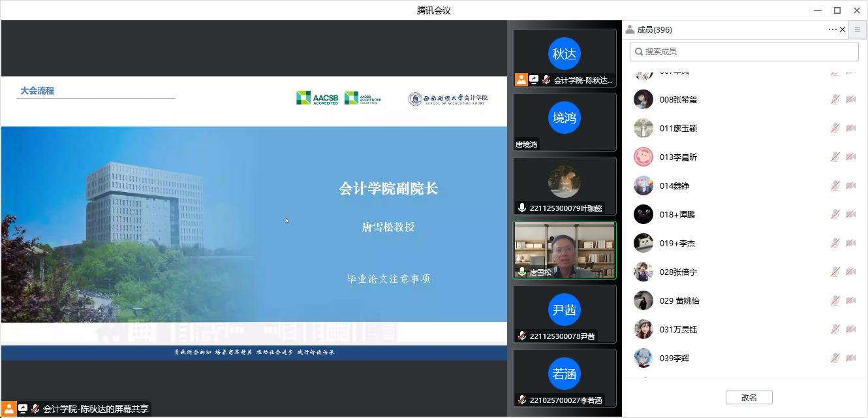Toggle microphone icon for 008张希玺

coord(835,99)
